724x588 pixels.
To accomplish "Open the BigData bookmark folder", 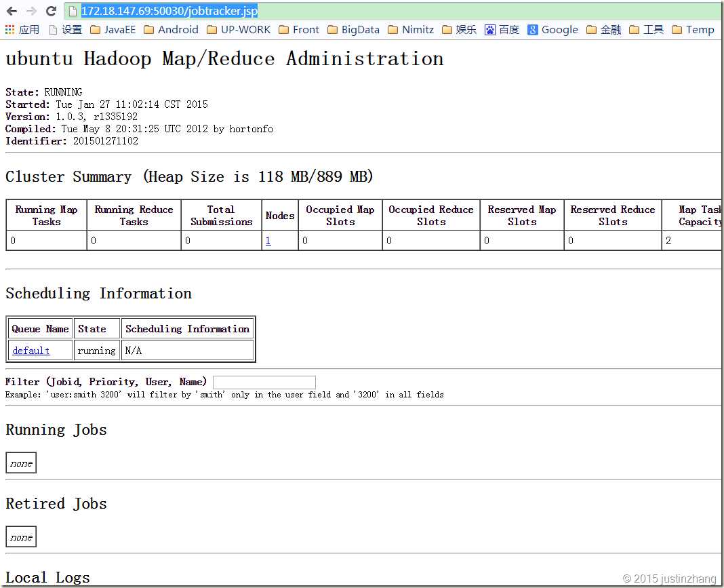I will 354,30.
